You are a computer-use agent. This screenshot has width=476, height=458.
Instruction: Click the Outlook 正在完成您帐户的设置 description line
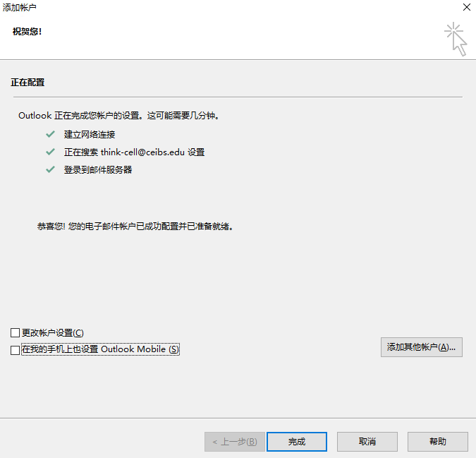click(123, 115)
